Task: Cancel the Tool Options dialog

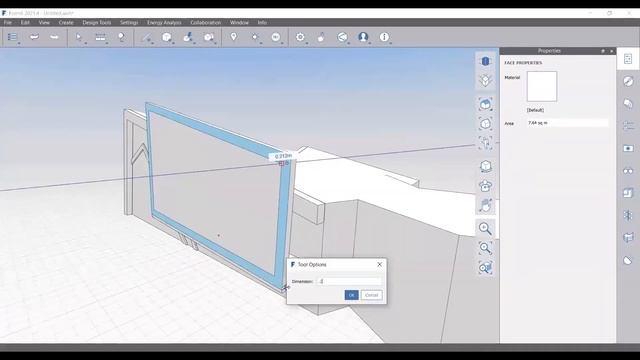Action: tap(371, 295)
